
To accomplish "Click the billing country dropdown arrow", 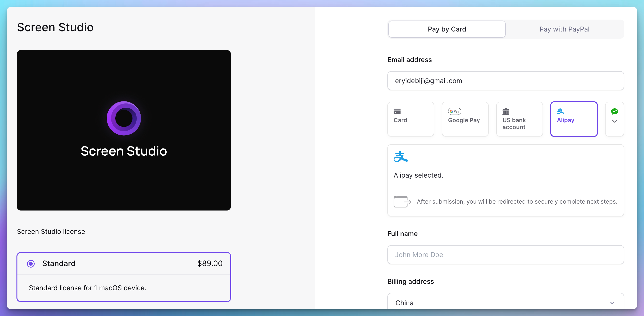I will tap(612, 303).
